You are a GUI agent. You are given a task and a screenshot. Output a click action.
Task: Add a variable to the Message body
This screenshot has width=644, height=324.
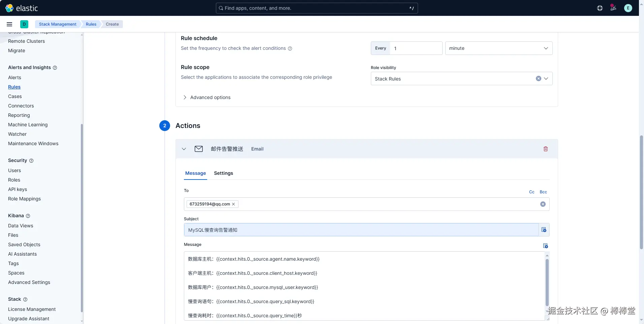point(546,246)
